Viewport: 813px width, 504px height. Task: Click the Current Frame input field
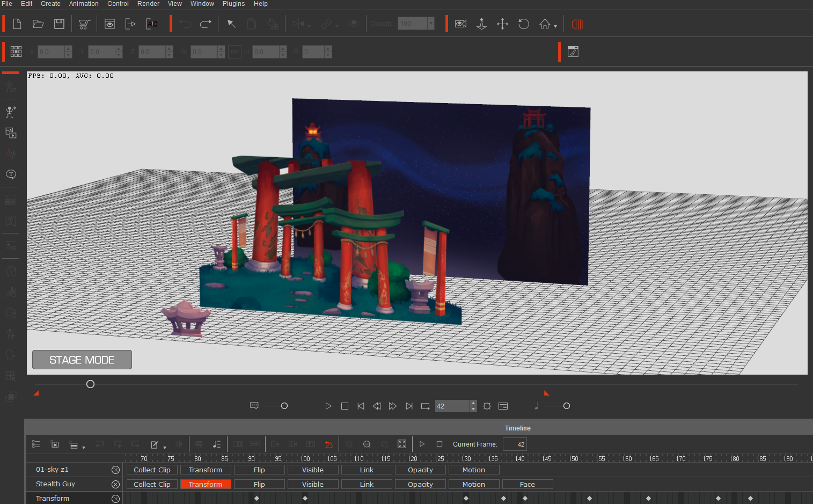click(515, 444)
